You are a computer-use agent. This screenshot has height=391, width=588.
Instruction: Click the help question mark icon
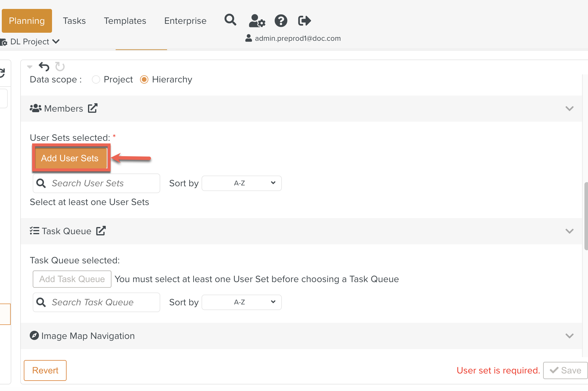pyautogui.click(x=281, y=21)
